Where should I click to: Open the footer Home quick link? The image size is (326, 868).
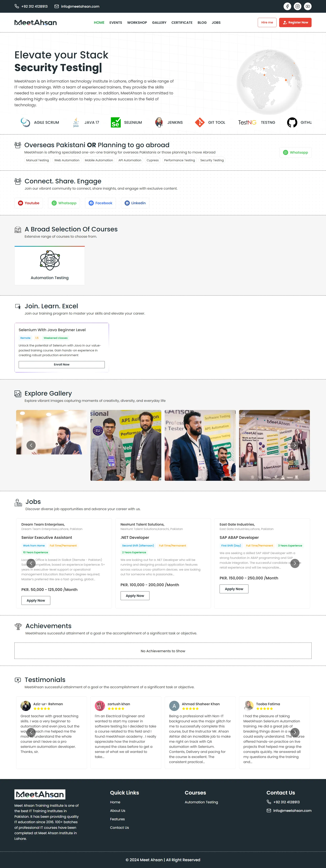pyautogui.click(x=115, y=802)
